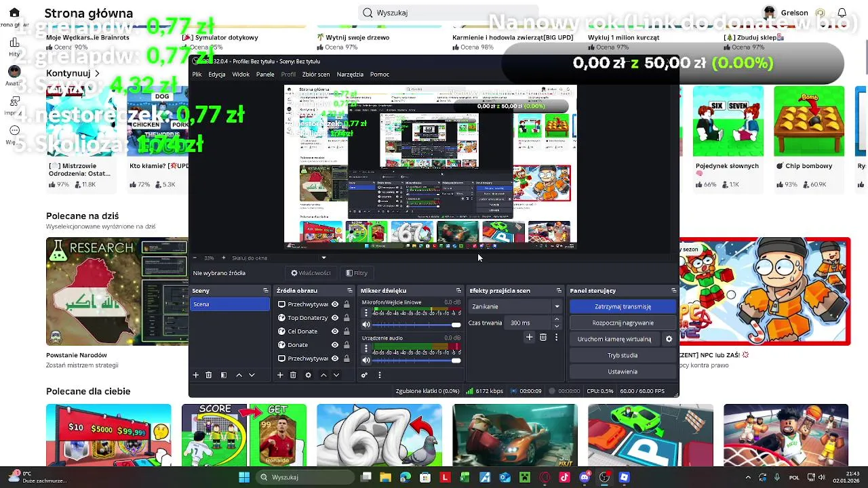
Task: Lock the Donate source
Action: [347, 345]
